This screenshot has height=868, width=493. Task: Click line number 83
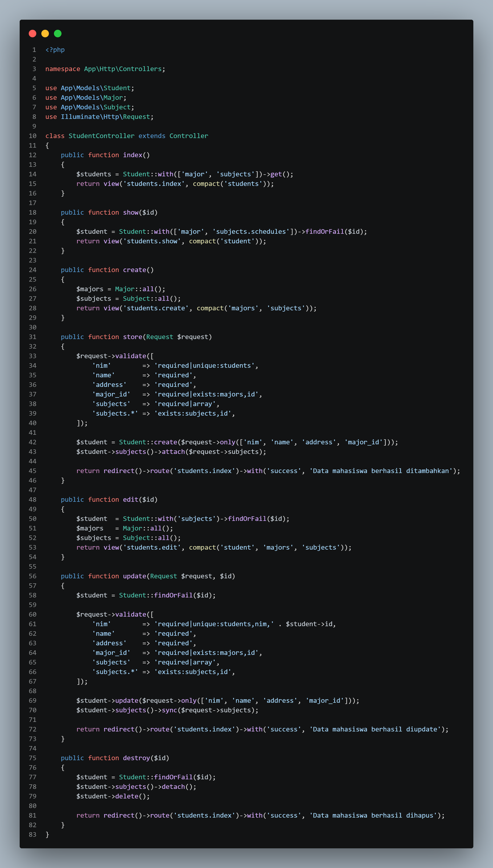tap(32, 834)
